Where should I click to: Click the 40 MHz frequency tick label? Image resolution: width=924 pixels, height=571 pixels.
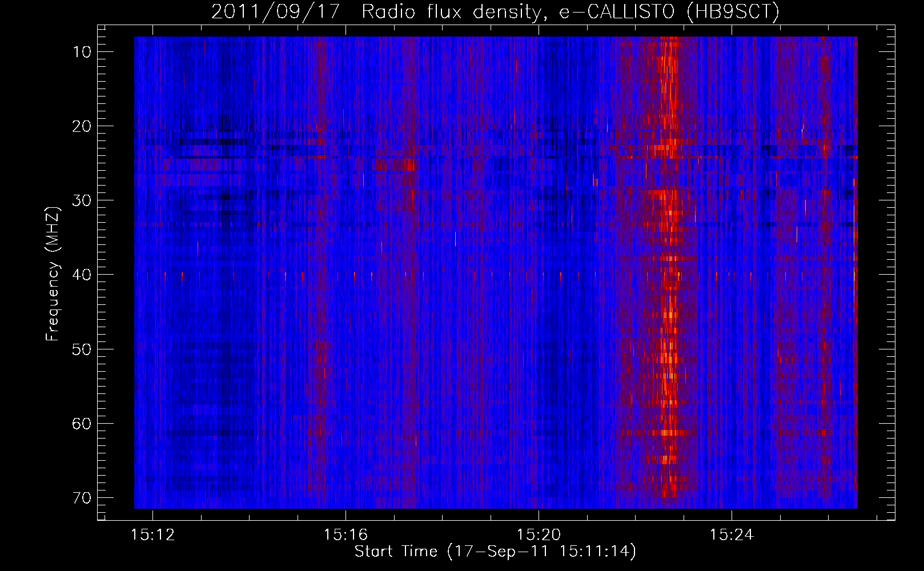click(x=82, y=275)
